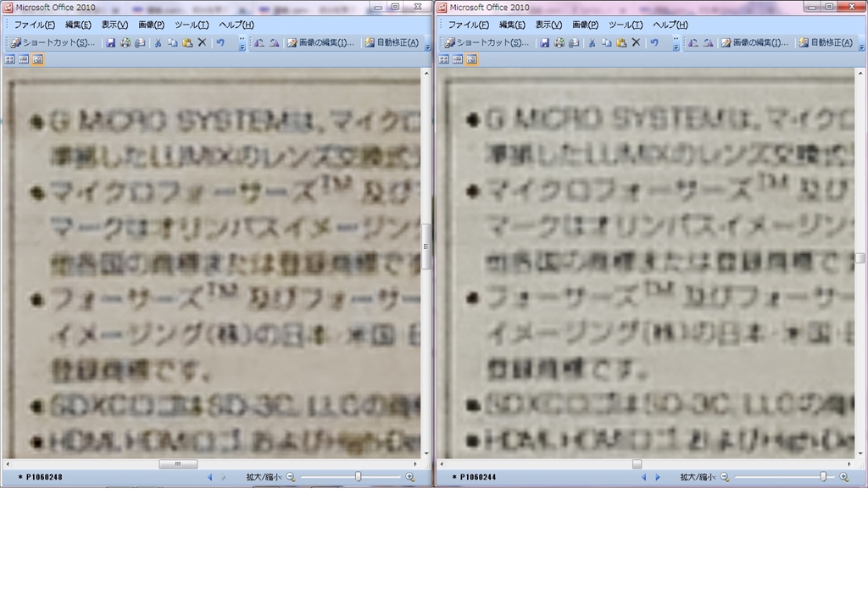Click zoom slider handle in right window
Screen dimensions: 868x610
click(823, 477)
